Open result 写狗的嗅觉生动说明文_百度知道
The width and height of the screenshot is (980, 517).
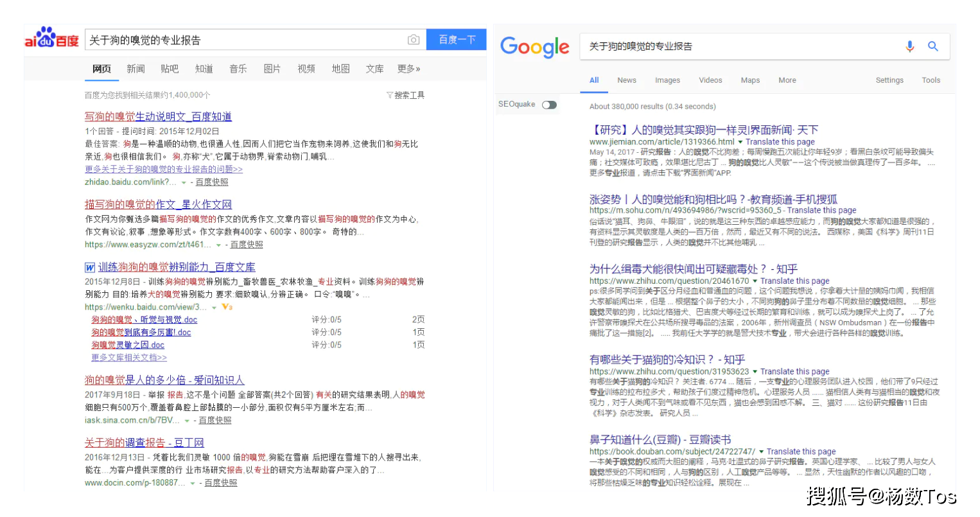(158, 117)
